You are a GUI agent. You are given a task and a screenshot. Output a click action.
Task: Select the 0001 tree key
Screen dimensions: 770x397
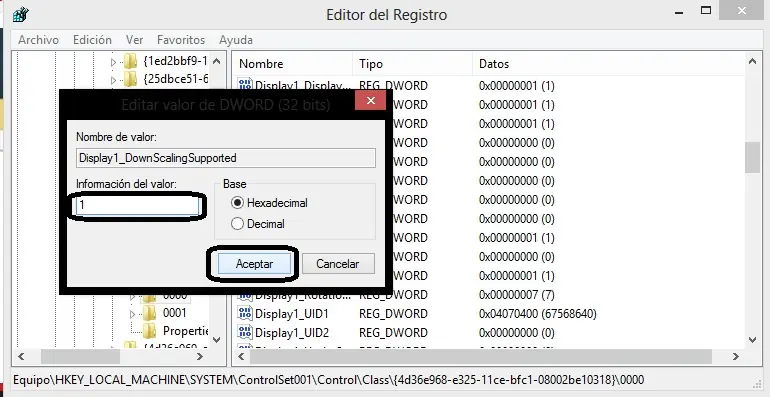tap(174, 313)
